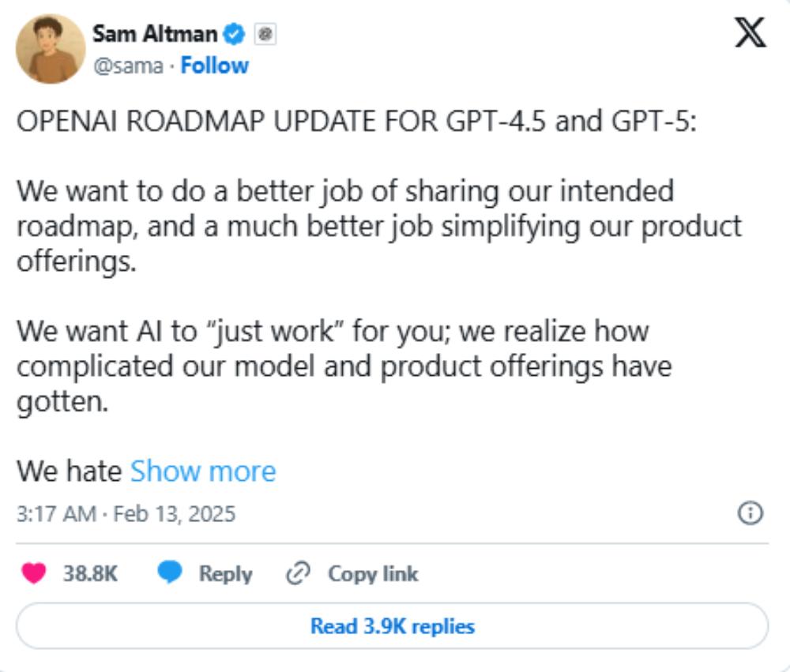The width and height of the screenshot is (790, 672).
Task: Click the chain link copy icon
Action: (299, 573)
